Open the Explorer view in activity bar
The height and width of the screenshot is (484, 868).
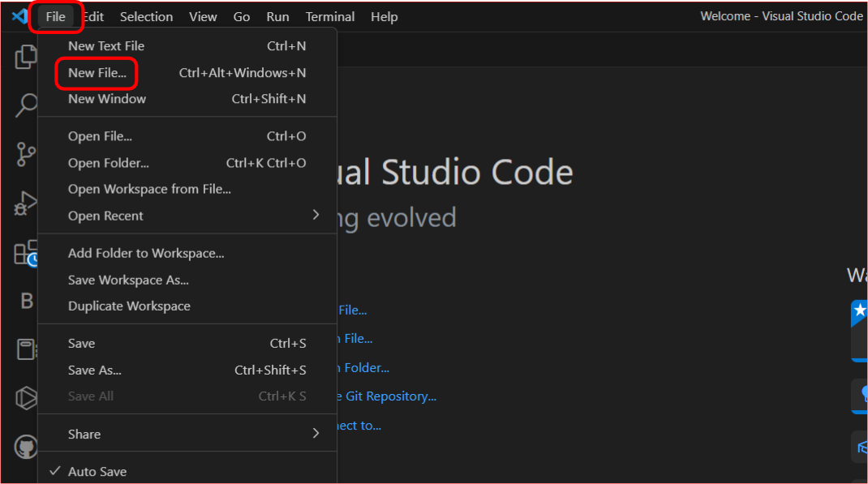coord(25,57)
